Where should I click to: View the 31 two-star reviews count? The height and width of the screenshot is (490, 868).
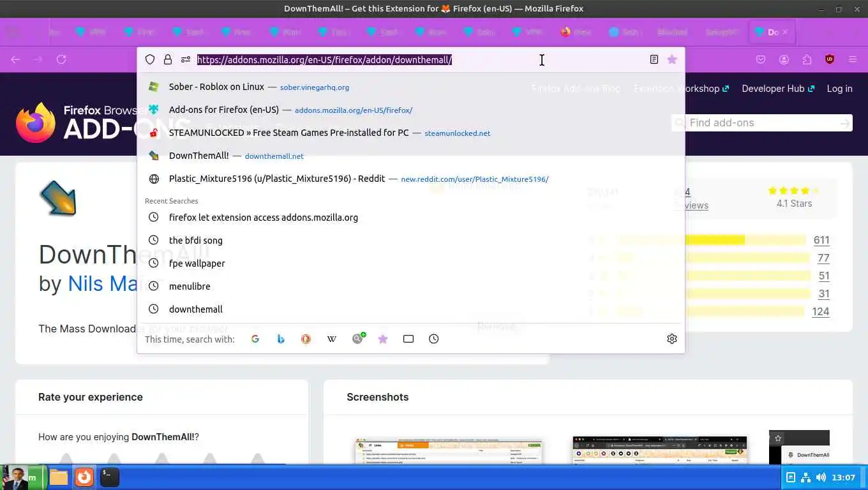click(x=824, y=294)
